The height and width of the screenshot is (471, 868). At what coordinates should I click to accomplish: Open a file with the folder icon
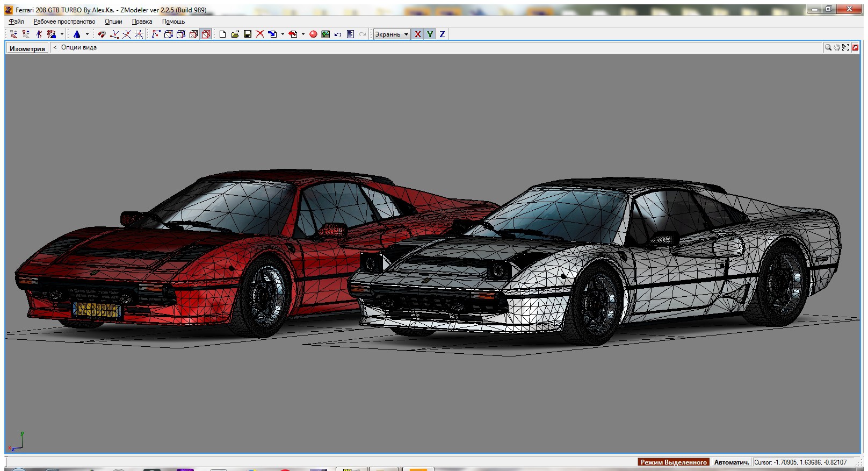(235, 34)
